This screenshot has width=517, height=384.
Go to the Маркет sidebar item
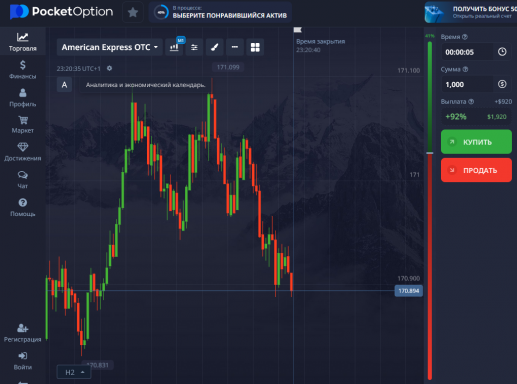click(x=23, y=124)
